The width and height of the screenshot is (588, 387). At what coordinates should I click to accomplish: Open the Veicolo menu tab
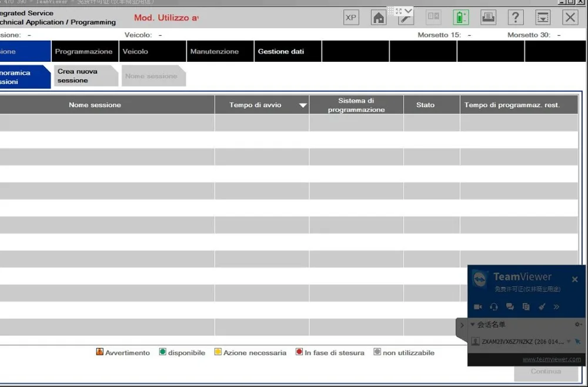click(x=153, y=51)
